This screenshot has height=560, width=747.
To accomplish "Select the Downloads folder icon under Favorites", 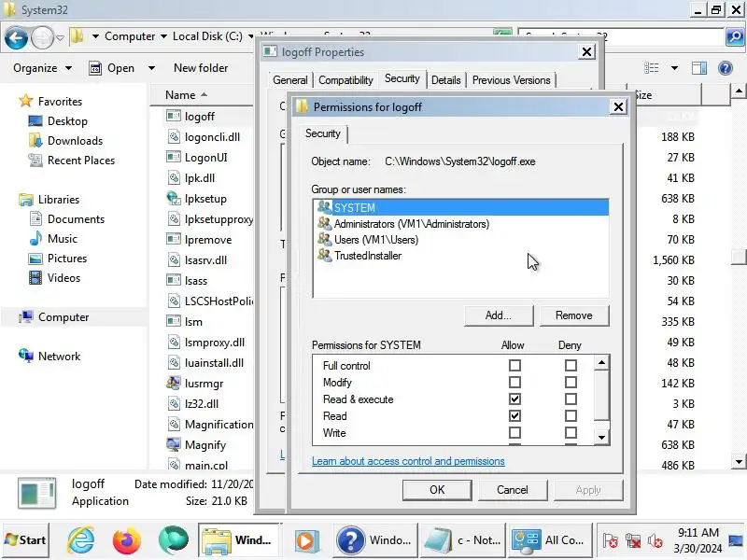I will (35, 141).
